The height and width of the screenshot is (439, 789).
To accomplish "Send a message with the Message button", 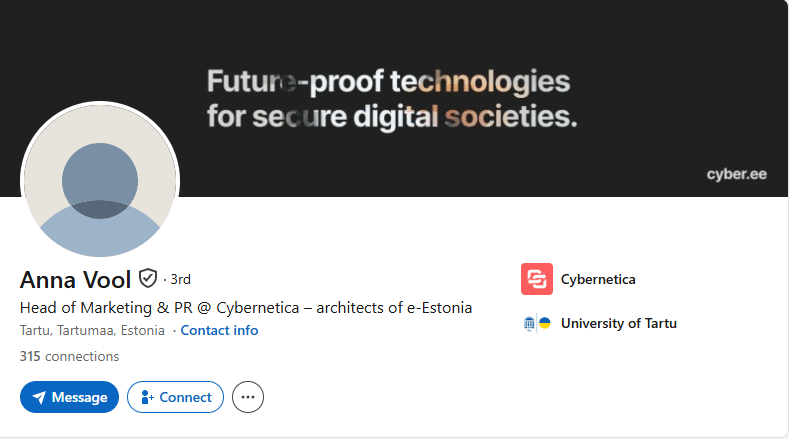I will (x=69, y=397).
